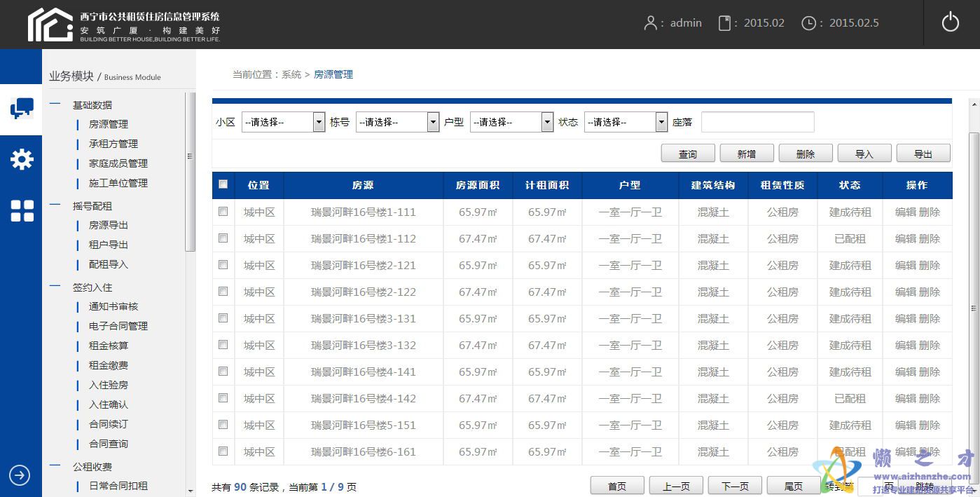Open the four-square grid modules icon

coord(22,210)
